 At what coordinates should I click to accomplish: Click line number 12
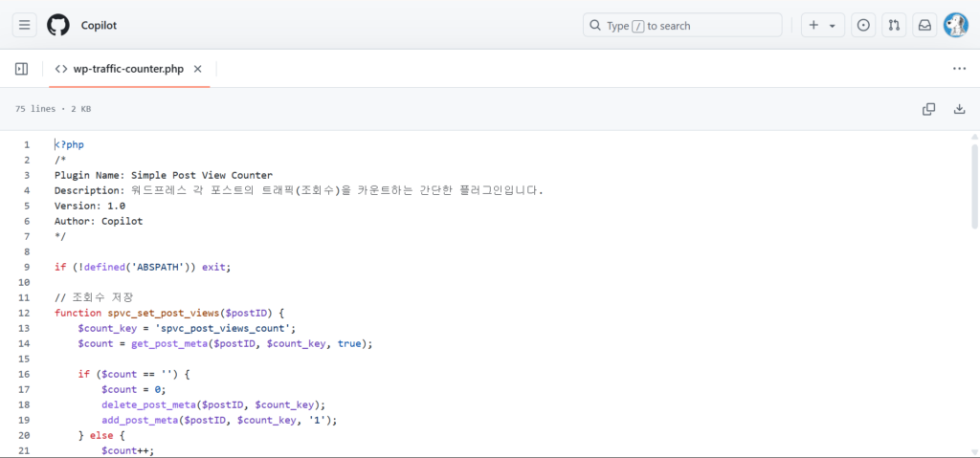coord(24,313)
